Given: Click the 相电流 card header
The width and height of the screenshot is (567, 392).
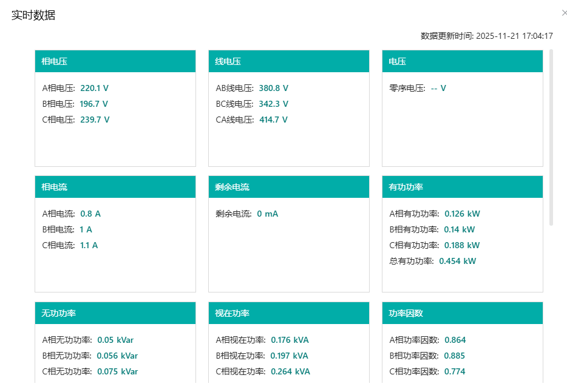Looking at the screenshot, I should pyautogui.click(x=115, y=187).
